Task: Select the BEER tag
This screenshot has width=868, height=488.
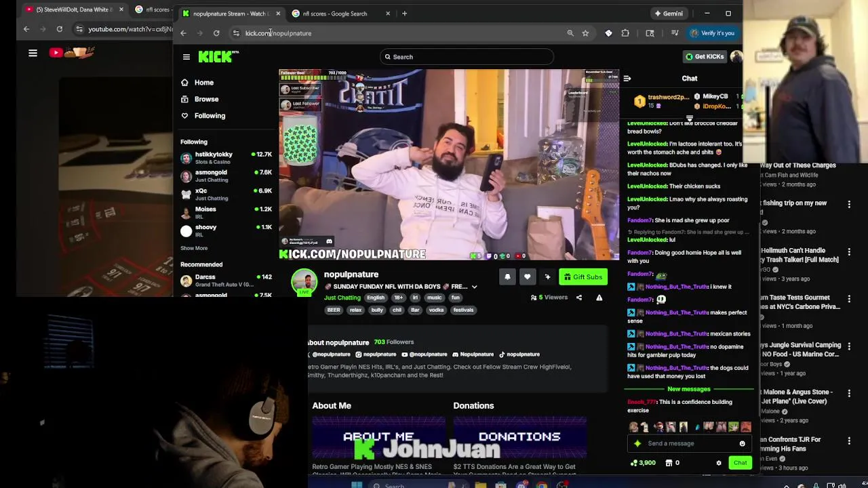Action: [334, 310]
